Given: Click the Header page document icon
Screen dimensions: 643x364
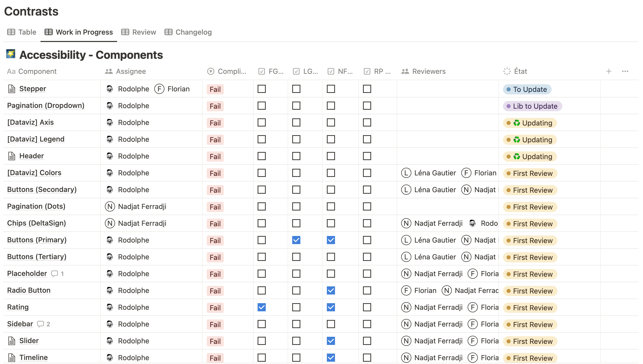Looking at the screenshot, I should 12,156.
